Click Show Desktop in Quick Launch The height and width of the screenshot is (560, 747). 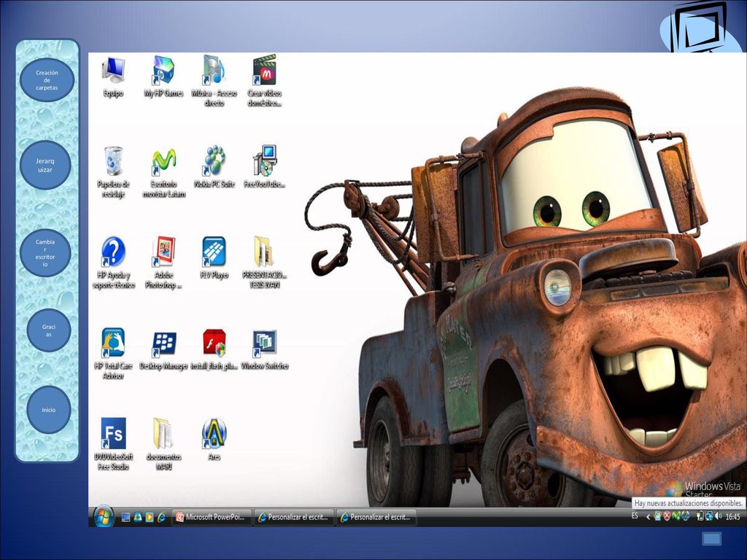[125, 517]
